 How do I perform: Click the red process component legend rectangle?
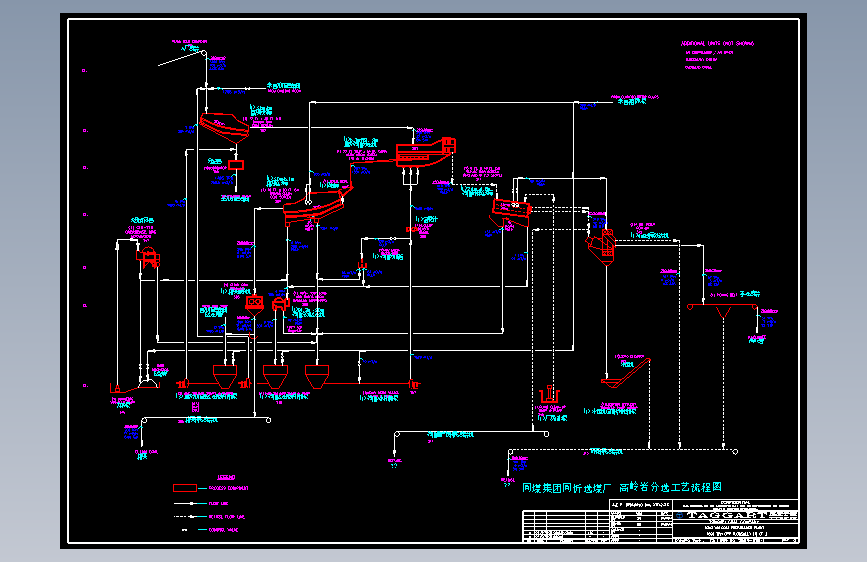pyautogui.click(x=185, y=488)
